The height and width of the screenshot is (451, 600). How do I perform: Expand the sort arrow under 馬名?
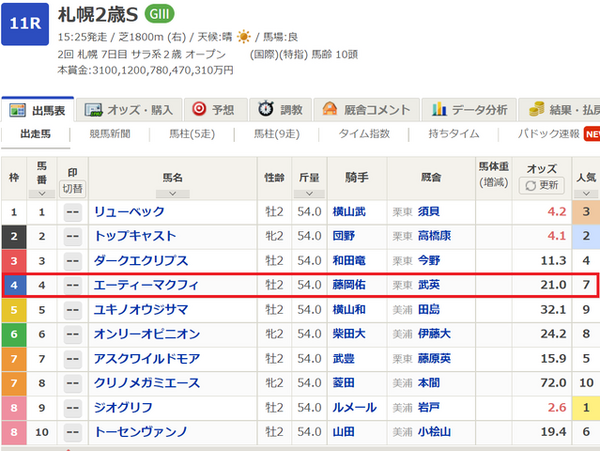point(172,193)
